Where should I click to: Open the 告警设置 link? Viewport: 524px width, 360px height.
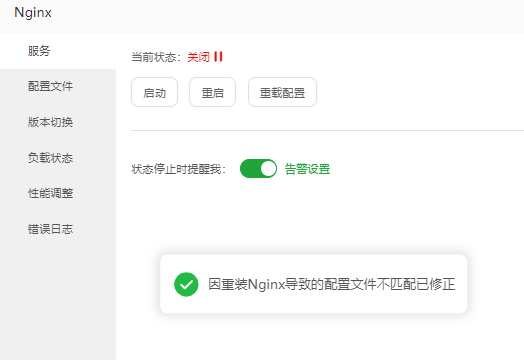click(307, 169)
